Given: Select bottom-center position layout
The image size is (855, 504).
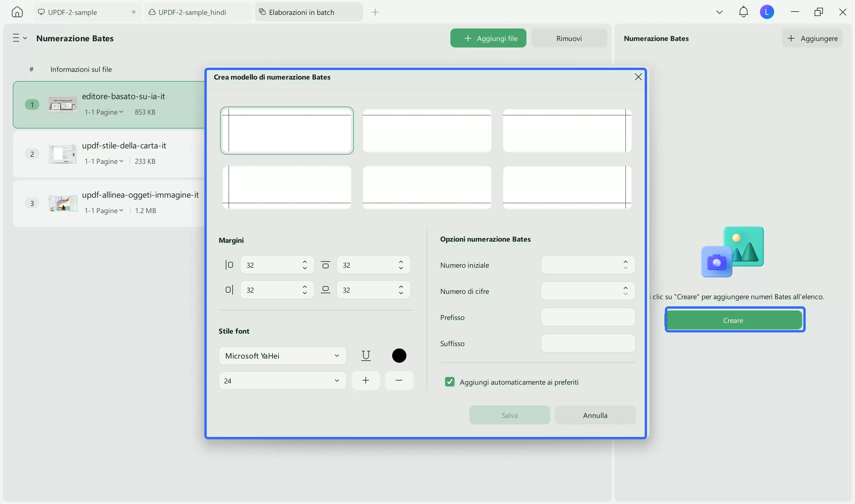Looking at the screenshot, I should (427, 188).
